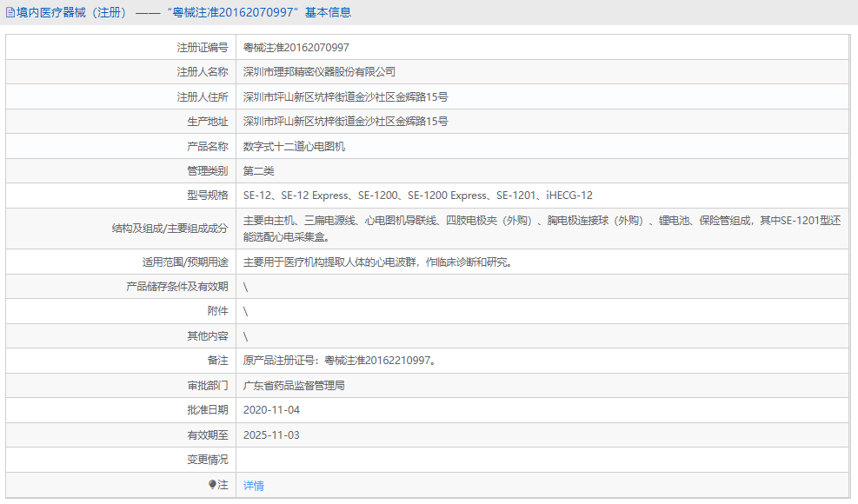Select the remark 原产品注册证号：粤械注准20162210997
The width and height of the screenshot is (858, 504).
pos(339,360)
